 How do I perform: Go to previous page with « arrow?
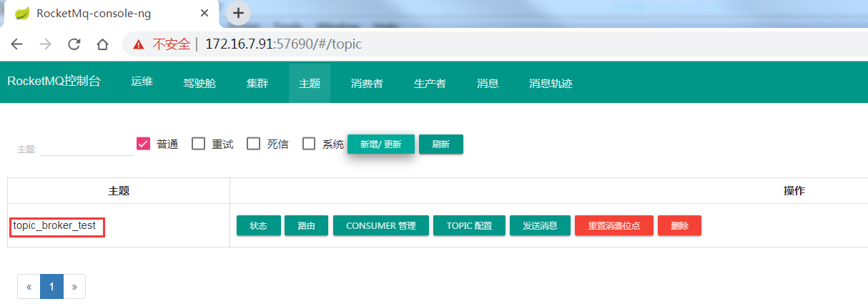(29, 286)
